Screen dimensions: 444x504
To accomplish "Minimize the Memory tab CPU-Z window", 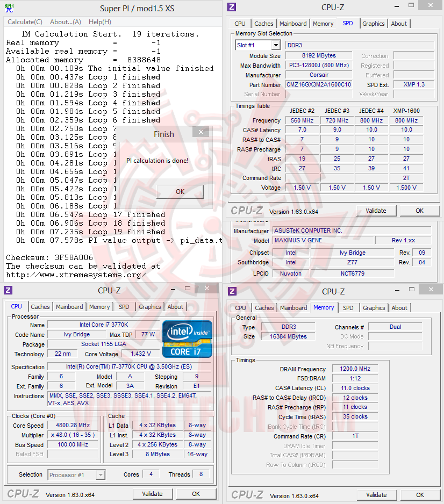I will 397,290.
